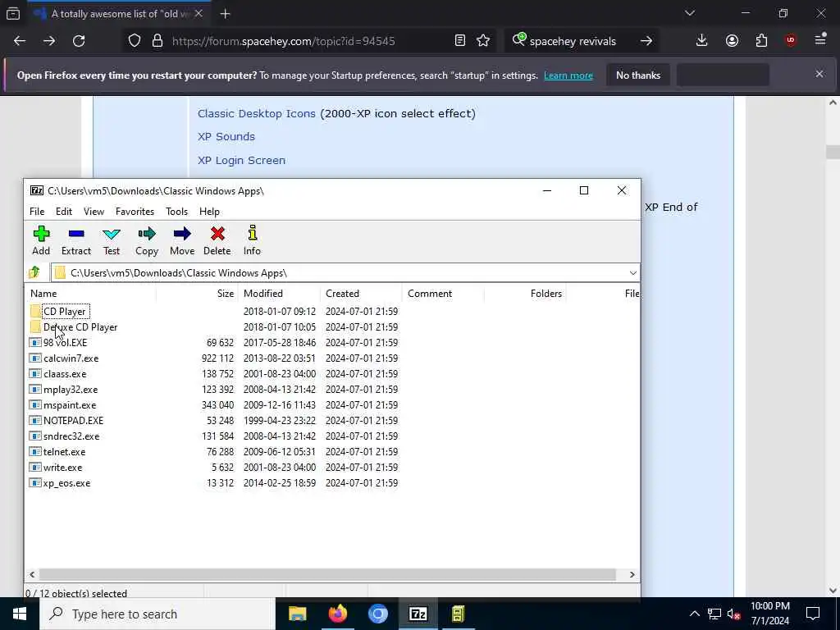Run the Test toolbar icon
840x630 pixels.
click(112, 240)
